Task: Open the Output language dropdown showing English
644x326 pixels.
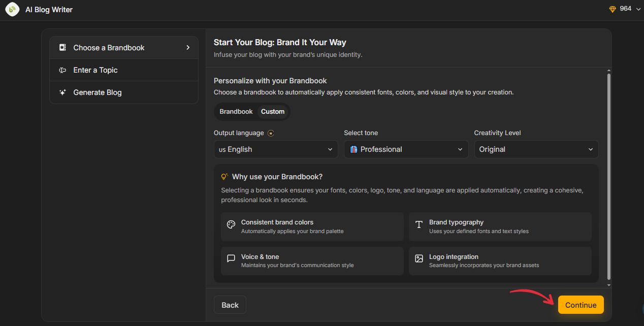Action: (x=276, y=149)
